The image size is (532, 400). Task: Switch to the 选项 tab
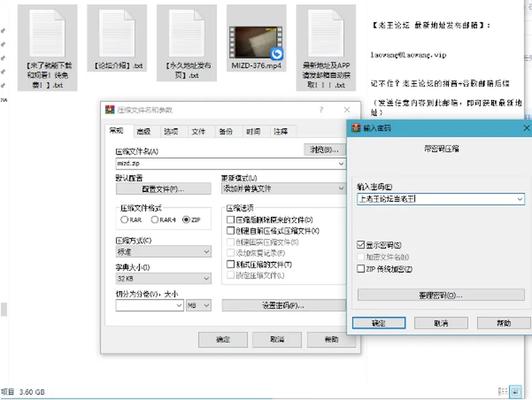171,132
